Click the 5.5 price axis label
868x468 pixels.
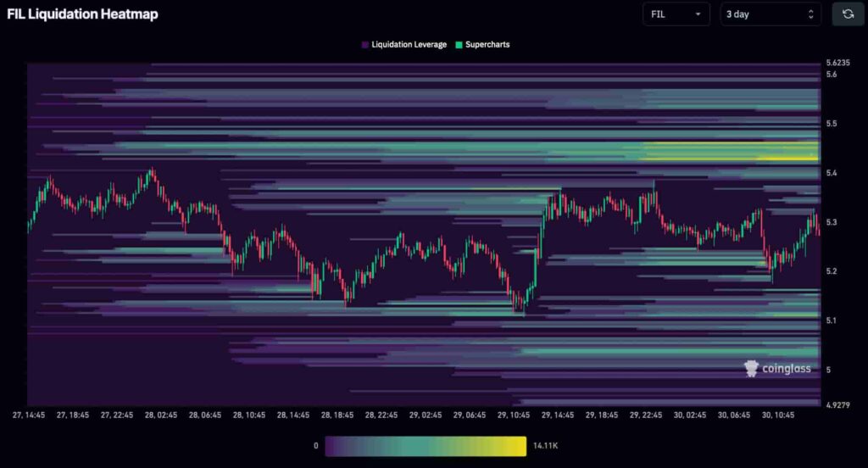832,124
